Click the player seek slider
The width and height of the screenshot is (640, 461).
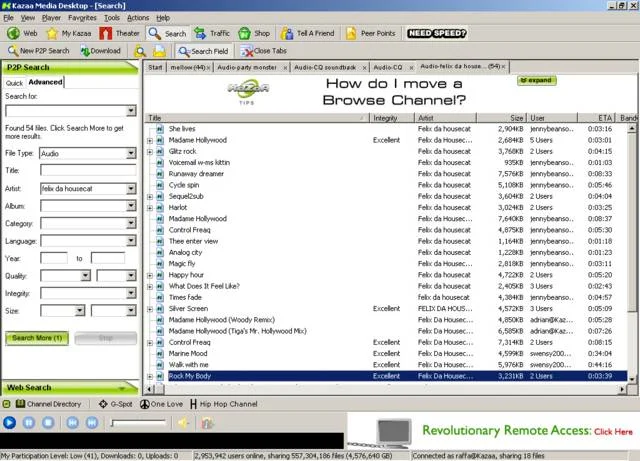[139, 423]
